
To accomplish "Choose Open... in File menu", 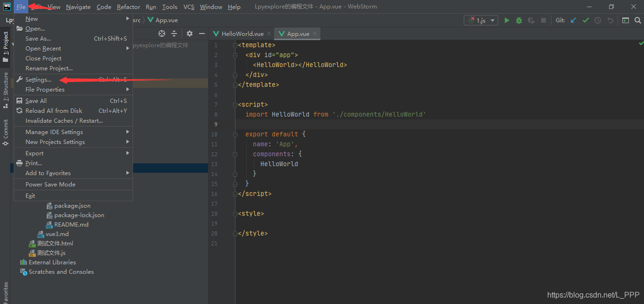I will 73,29.
